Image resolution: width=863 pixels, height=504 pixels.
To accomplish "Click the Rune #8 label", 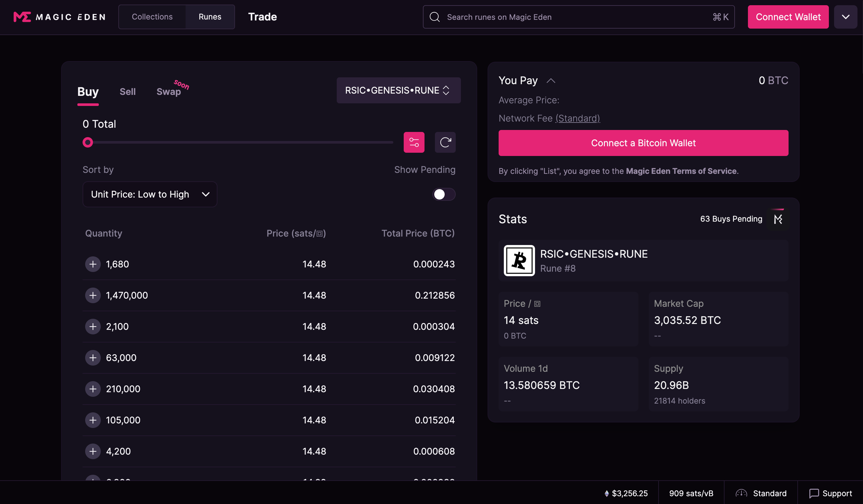I will (557, 268).
